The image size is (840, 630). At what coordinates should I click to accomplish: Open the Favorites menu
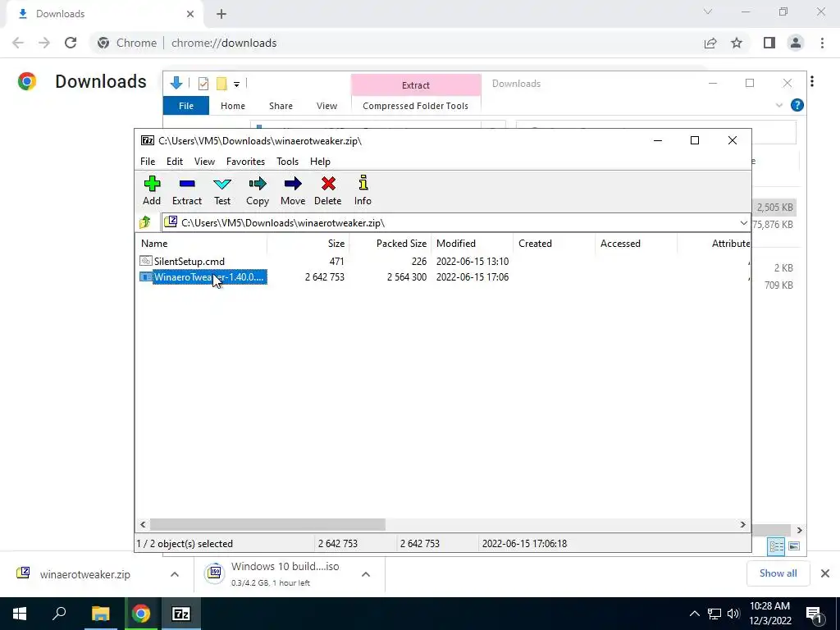click(245, 162)
